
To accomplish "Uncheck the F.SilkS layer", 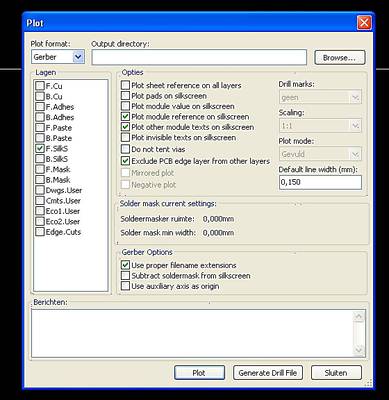I will coord(40,148).
